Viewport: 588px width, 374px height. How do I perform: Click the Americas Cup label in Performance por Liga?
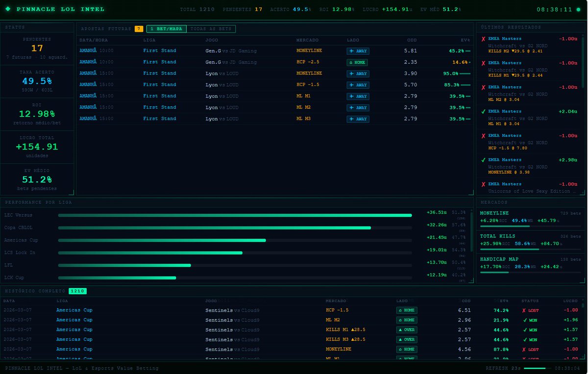(21, 240)
